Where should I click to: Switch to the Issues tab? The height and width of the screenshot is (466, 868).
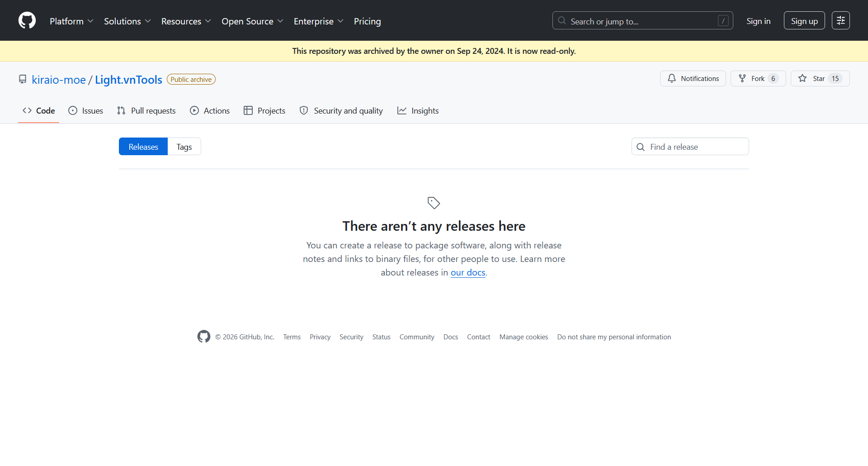[x=85, y=111]
